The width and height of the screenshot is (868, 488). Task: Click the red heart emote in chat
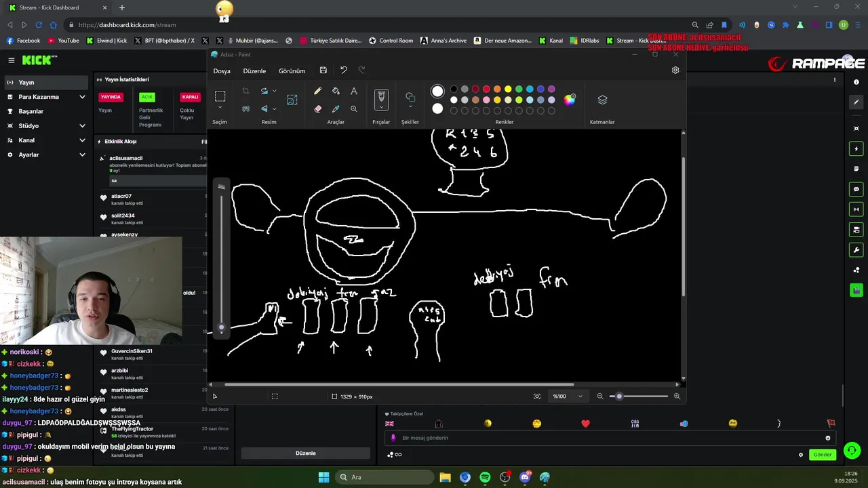[586, 424]
